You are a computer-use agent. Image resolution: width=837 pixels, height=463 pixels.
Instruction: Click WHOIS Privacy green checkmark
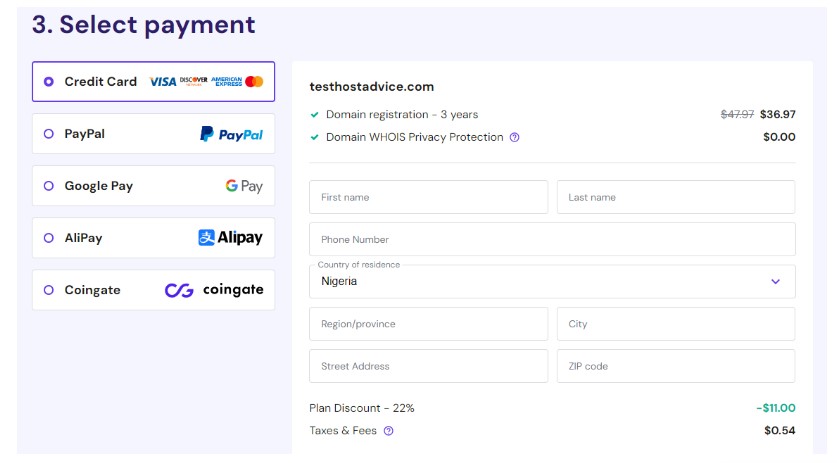click(314, 137)
